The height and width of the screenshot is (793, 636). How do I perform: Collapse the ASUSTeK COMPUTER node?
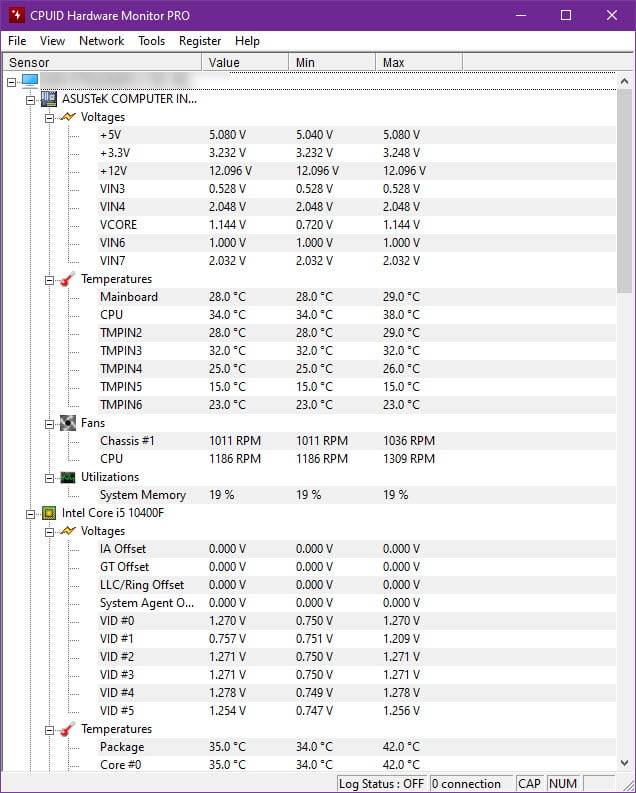point(30,100)
